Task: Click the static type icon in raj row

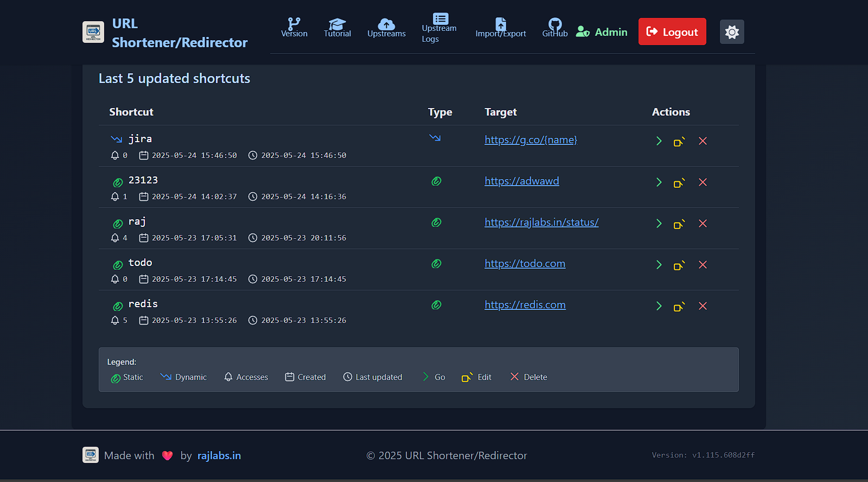Action: pos(436,223)
